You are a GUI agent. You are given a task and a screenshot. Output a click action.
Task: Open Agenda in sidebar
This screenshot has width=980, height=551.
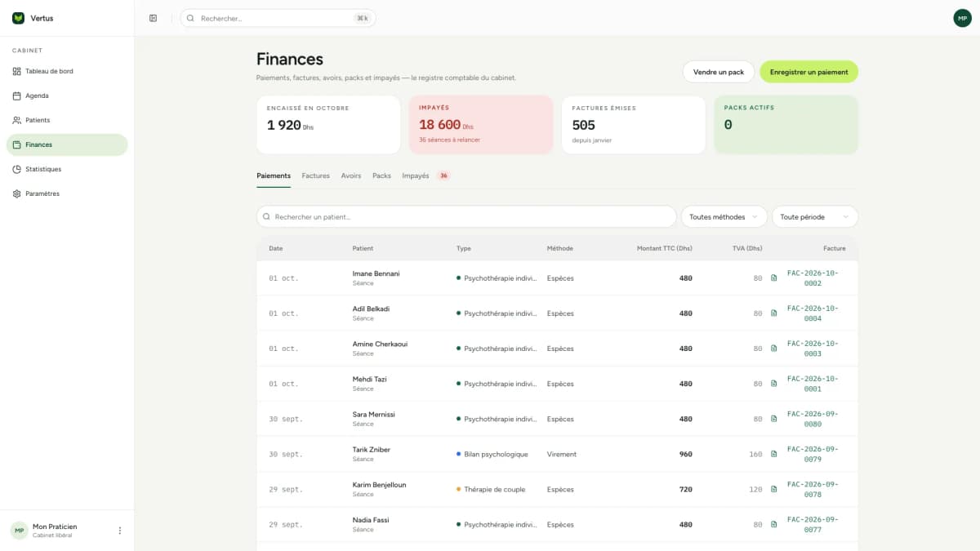point(67,96)
